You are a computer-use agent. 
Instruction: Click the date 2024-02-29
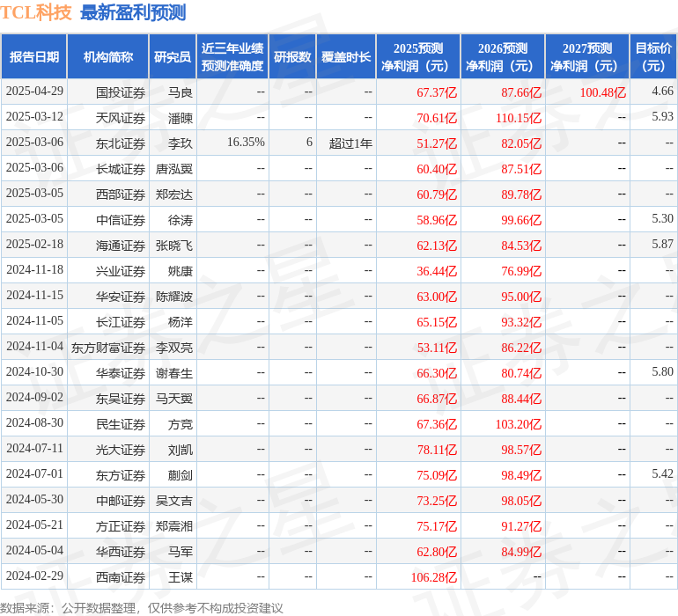(x=34, y=576)
